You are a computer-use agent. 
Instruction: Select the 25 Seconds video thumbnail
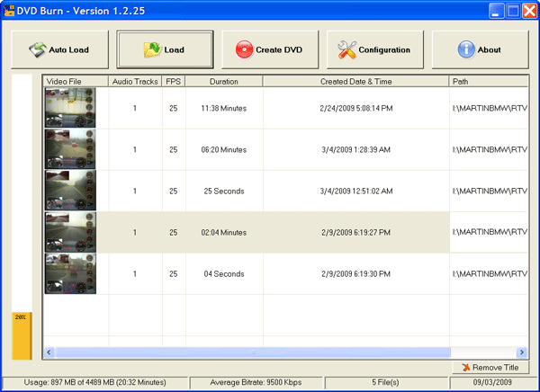tap(70, 191)
